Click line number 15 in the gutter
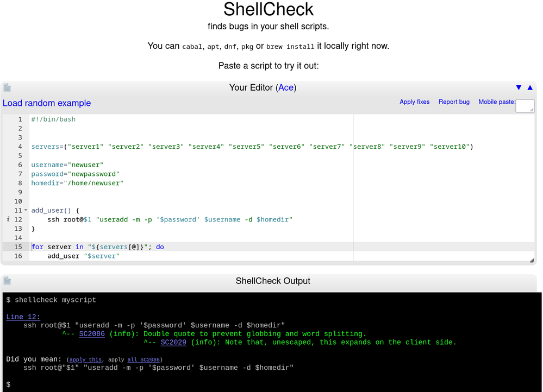Image resolution: width=543 pixels, height=392 pixels. click(18, 246)
